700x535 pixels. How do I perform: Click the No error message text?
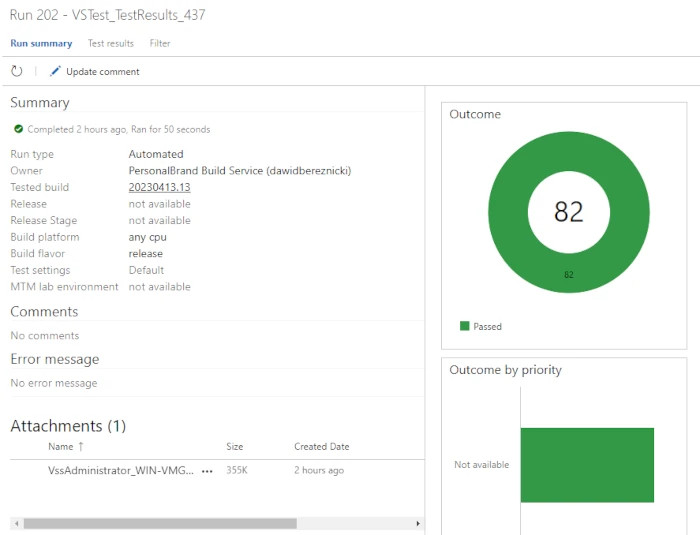tap(54, 383)
